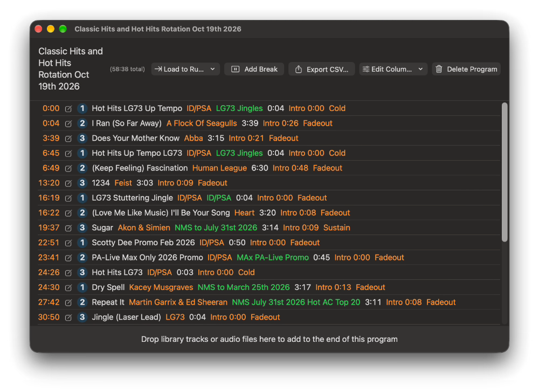Select NMS to March 25th 2026 category
The image size is (539, 392).
click(x=244, y=287)
